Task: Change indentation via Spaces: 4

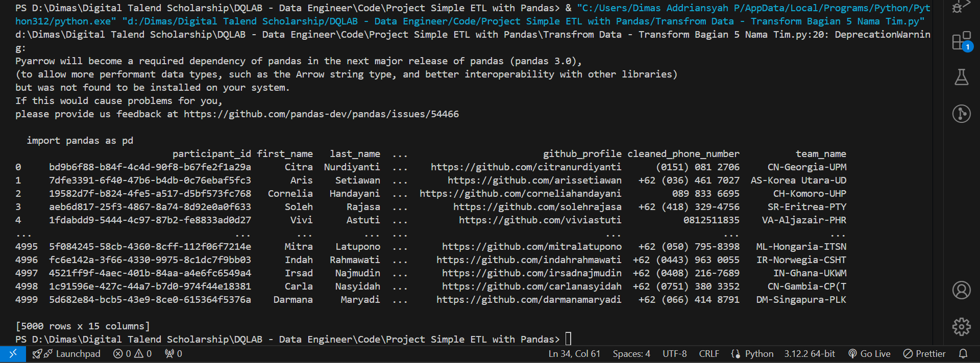Action: click(x=631, y=354)
